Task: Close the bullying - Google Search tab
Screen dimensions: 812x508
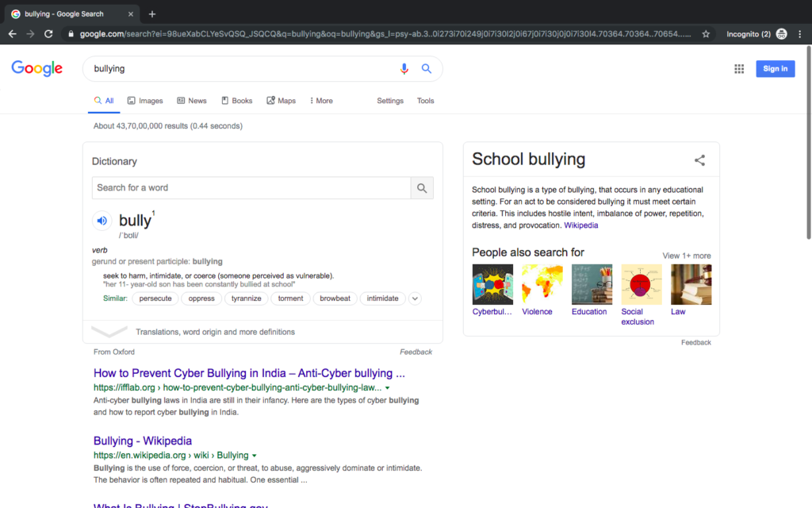Action: point(131,14)
